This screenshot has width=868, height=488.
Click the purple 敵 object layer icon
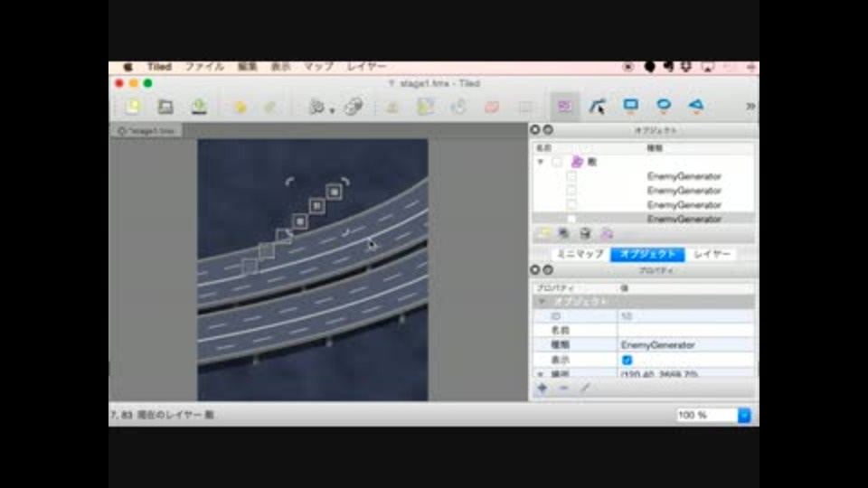(x=577, y=162)
